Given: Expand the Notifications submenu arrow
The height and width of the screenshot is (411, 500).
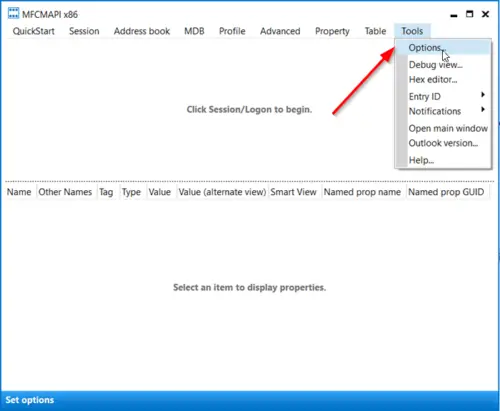Looking at the screenshot, I should click(x=483, y=110).
